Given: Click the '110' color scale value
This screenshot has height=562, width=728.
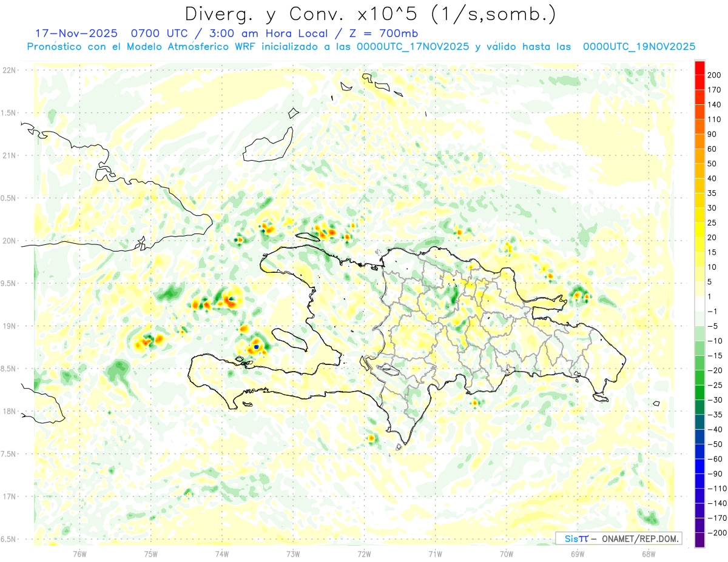Looking at the screenshot, I should [x=715, y=119].
